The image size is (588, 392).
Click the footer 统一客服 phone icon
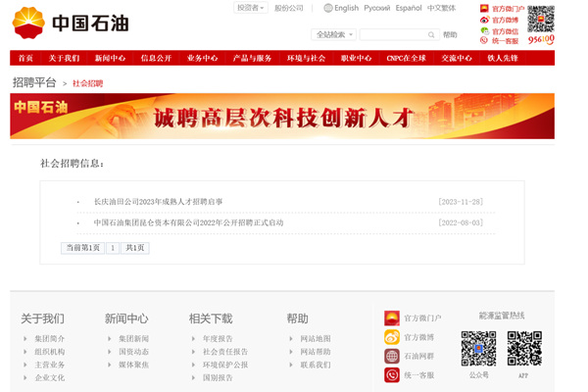point(392,375)
